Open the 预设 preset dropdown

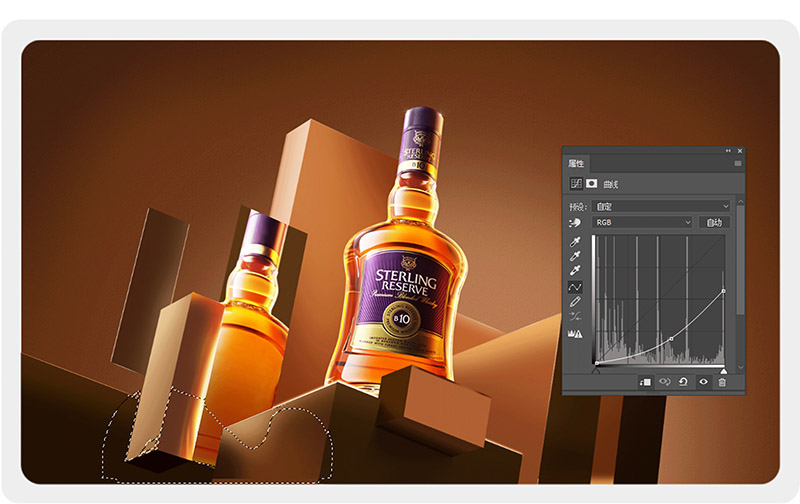pos(661,206)
